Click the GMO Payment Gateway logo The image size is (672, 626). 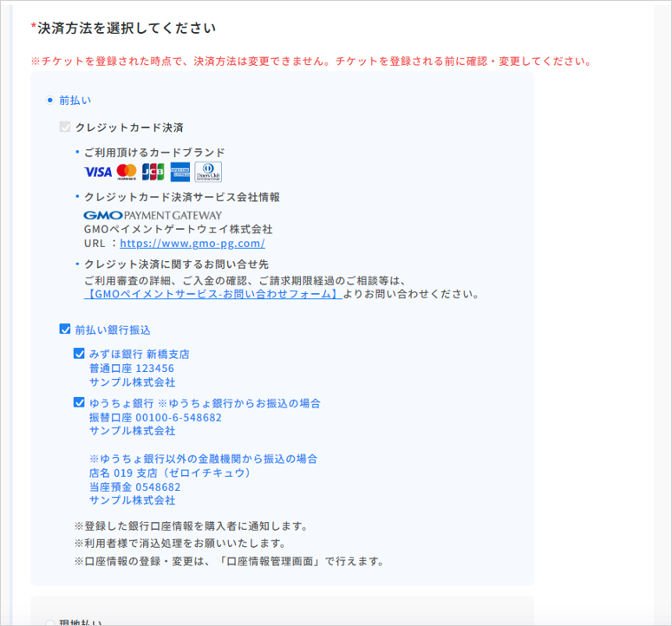153,215
